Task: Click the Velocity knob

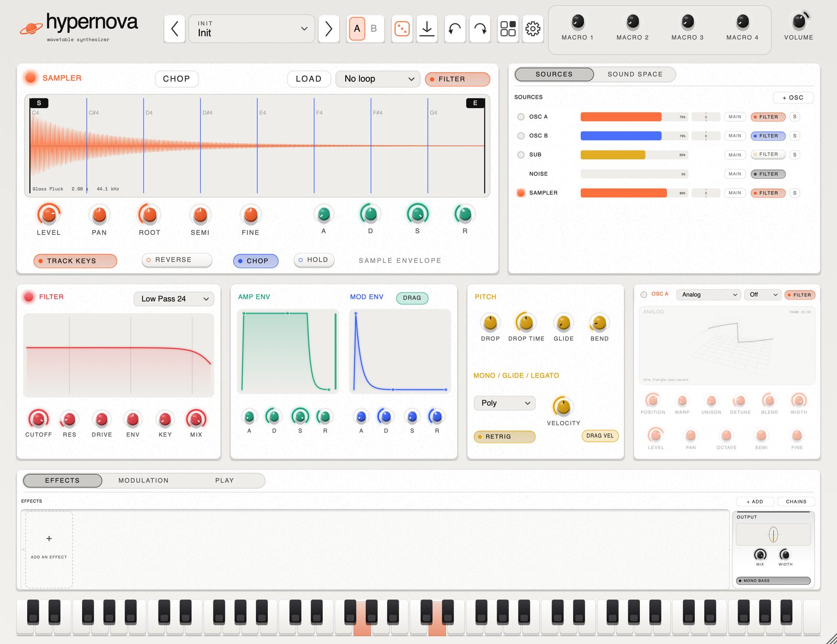Action: pyautogui.click(x=563, y=406)
